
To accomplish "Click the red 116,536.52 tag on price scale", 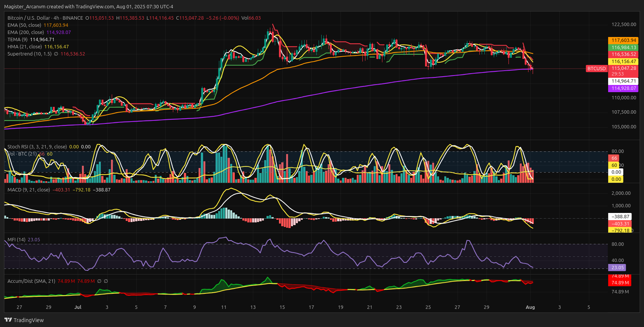I will tap(623, 54).
